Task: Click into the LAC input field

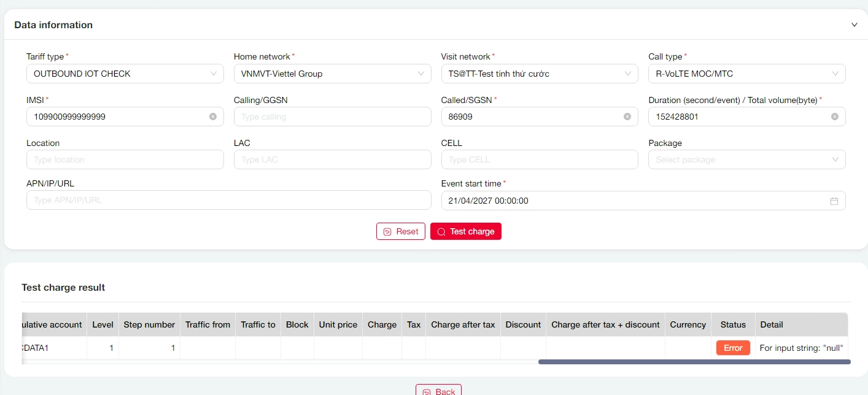Action: click(332, 159)
